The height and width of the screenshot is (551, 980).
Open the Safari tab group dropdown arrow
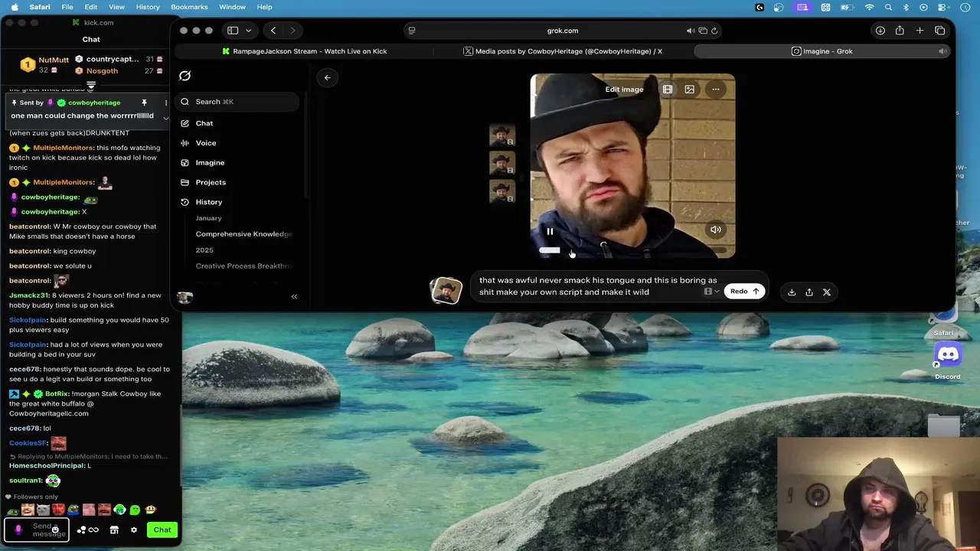point(248,31)
